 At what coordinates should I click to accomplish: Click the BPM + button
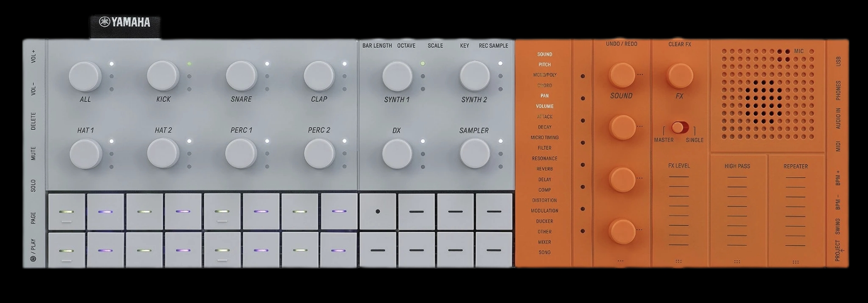pos(838,177)
